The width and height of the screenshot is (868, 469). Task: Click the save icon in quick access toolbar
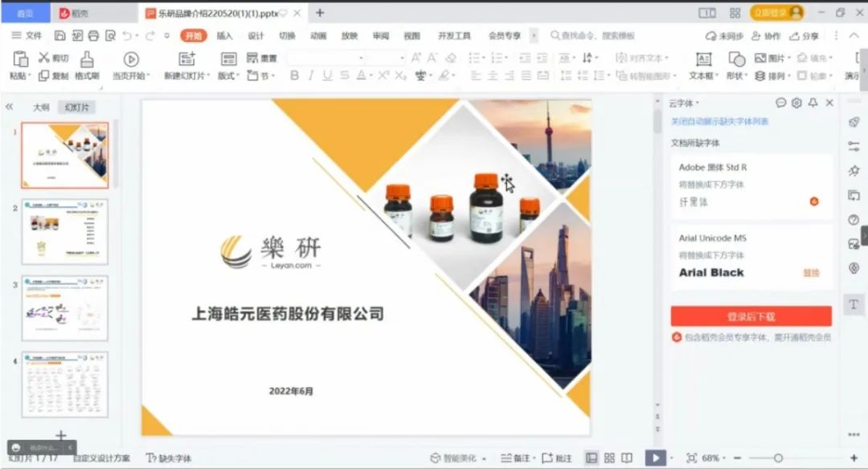click(59, 36)
